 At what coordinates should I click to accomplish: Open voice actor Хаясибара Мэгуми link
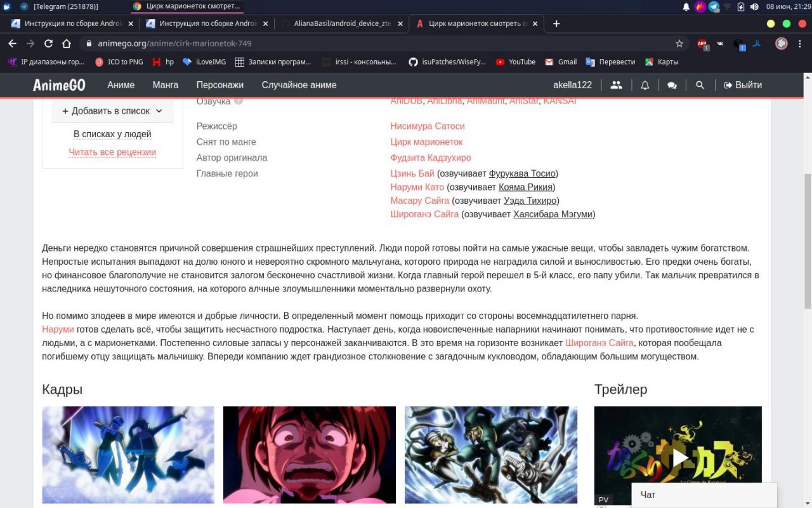click(x=553, y=215)
